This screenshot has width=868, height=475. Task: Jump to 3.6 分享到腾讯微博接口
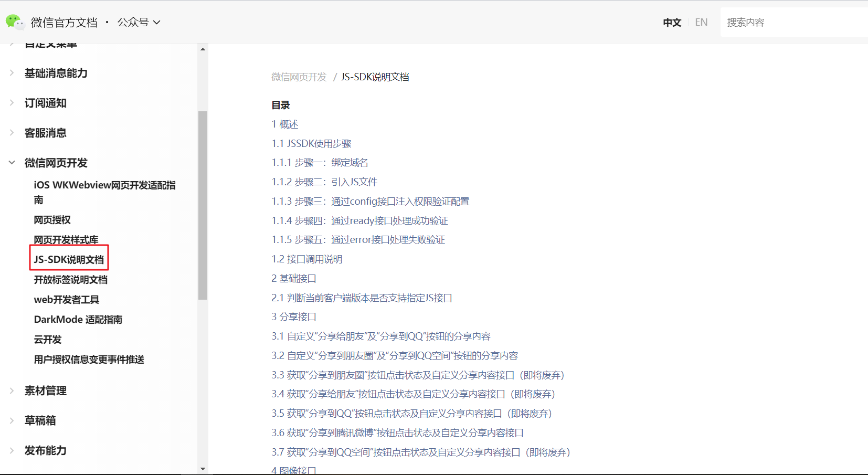coord(398,433)
